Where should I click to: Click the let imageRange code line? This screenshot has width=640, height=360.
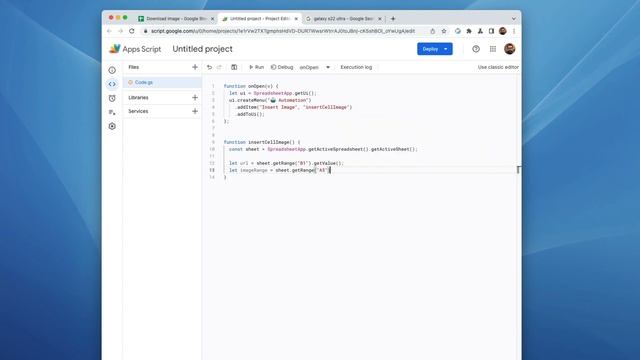coord(279,170)
